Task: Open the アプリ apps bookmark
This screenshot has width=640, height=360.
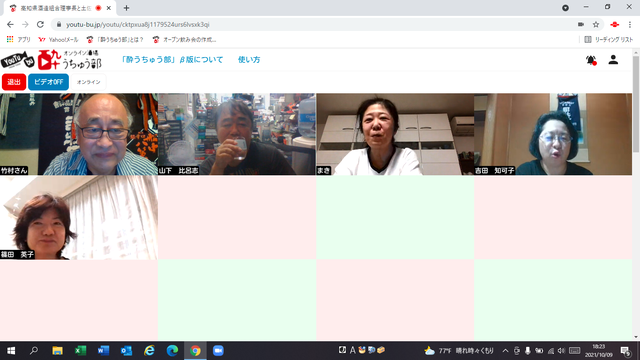Action: [x=19, y=40]
